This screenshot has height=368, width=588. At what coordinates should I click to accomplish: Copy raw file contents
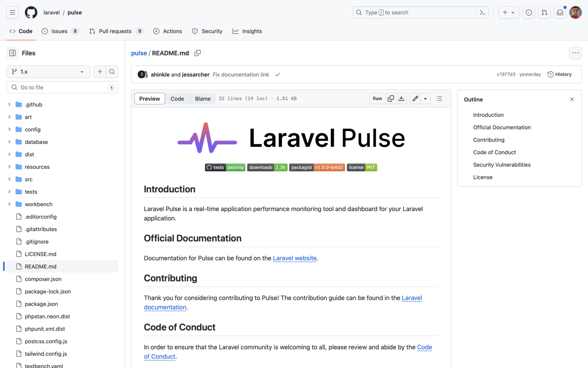(391, 99)
